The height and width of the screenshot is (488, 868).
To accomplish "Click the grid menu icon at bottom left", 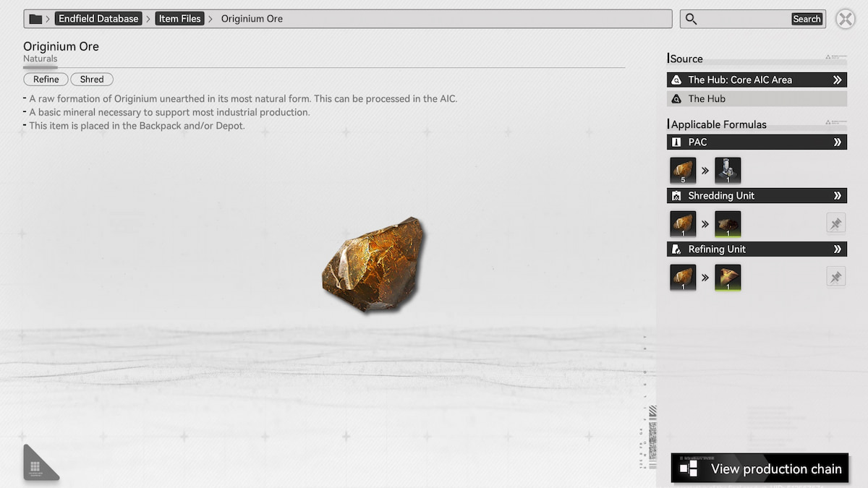I will pyautogui.click(x=35, y=466).
